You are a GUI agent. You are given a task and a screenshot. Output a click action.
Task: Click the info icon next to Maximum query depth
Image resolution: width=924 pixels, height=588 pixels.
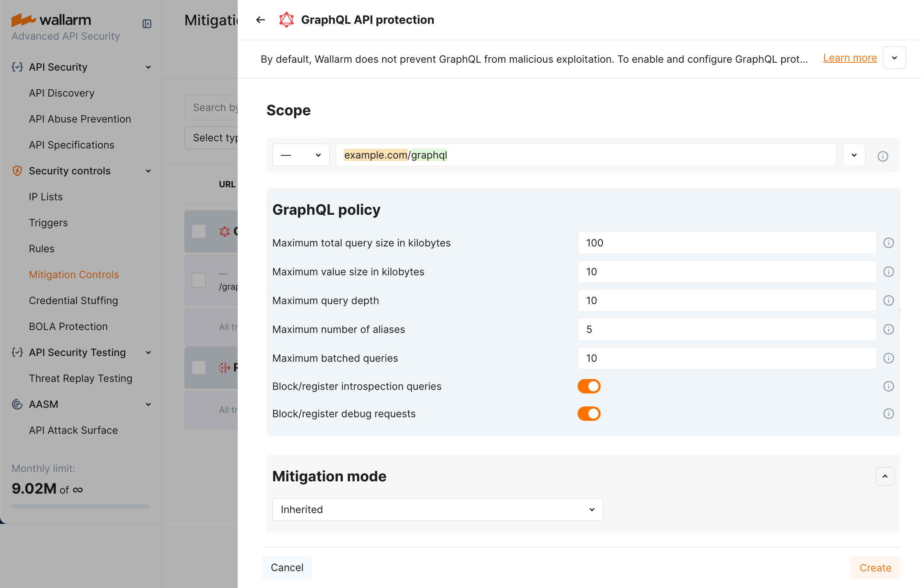coord(889,300)
